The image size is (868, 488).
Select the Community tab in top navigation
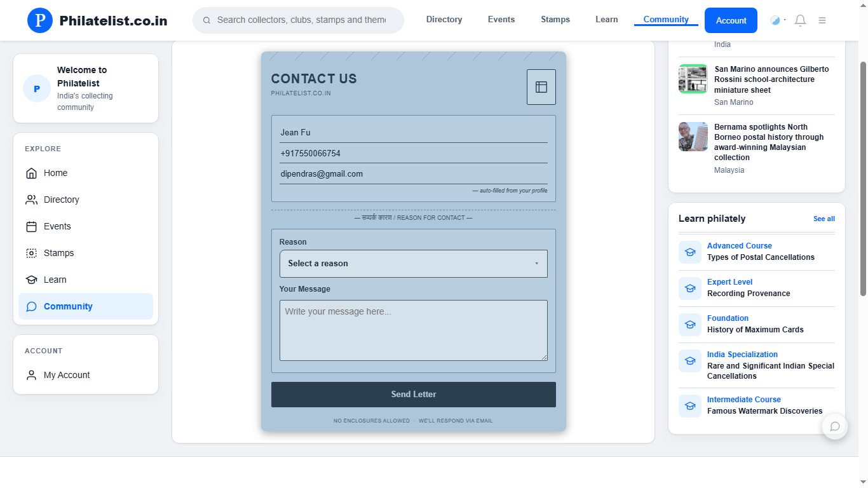pos(666,20)
